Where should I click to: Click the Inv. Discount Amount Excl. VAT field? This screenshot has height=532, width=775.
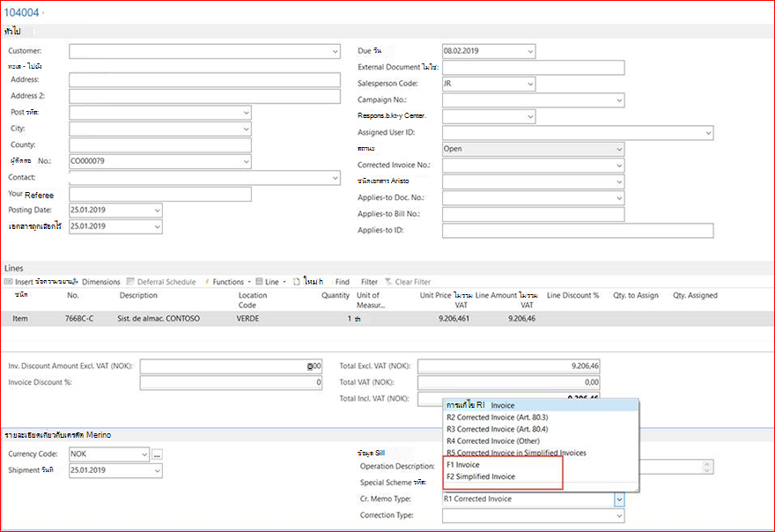coord(231,367)
